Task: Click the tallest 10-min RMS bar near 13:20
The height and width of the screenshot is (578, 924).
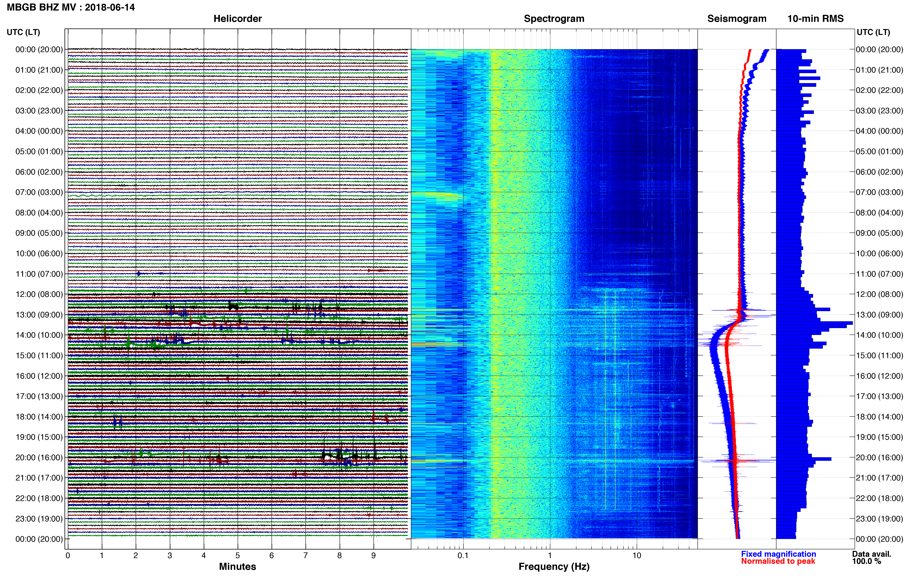Action: (x=814, y=323)
